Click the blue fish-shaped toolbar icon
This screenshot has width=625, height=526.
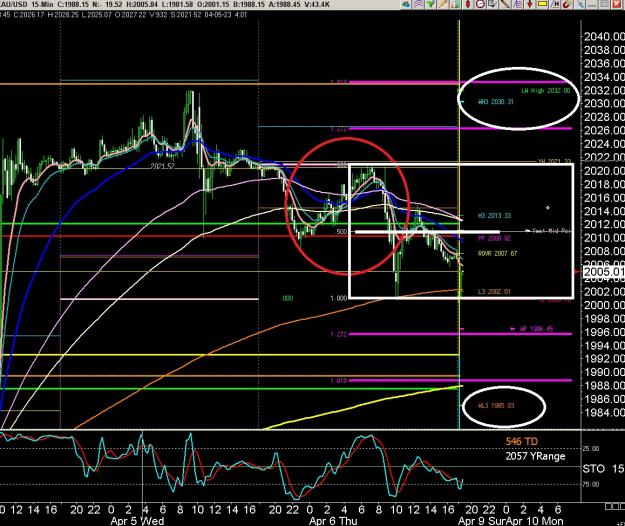click(405, 4)
